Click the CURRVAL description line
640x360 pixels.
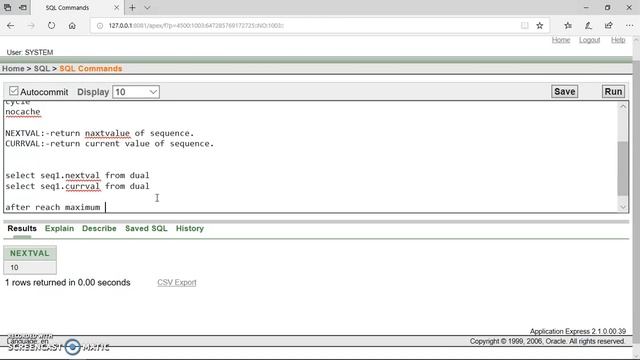[x=109, y=144]
